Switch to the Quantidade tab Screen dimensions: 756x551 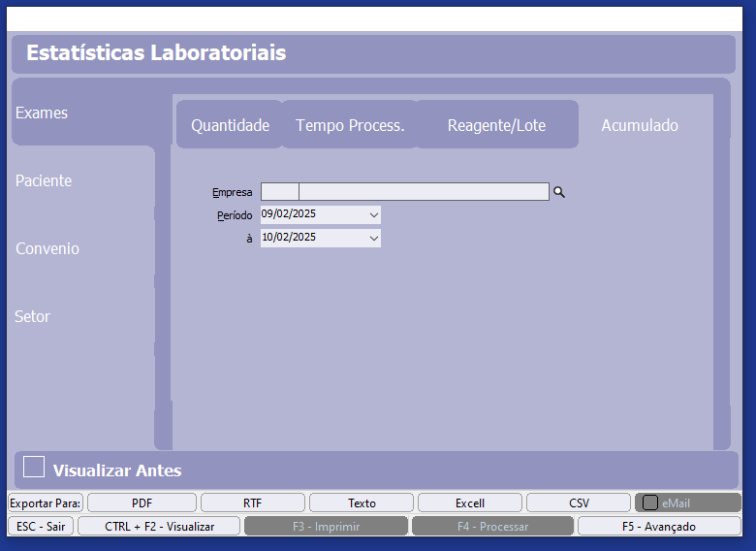click(x=230, y=125)
